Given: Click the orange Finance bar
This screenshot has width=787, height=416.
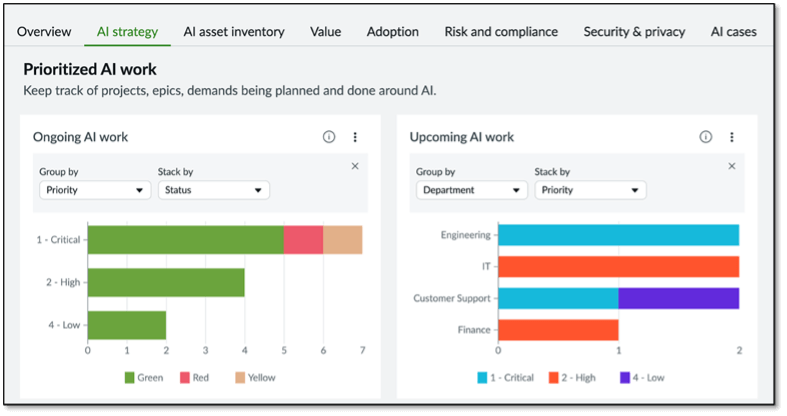Looking at the screenshot, I should (558, 329).
